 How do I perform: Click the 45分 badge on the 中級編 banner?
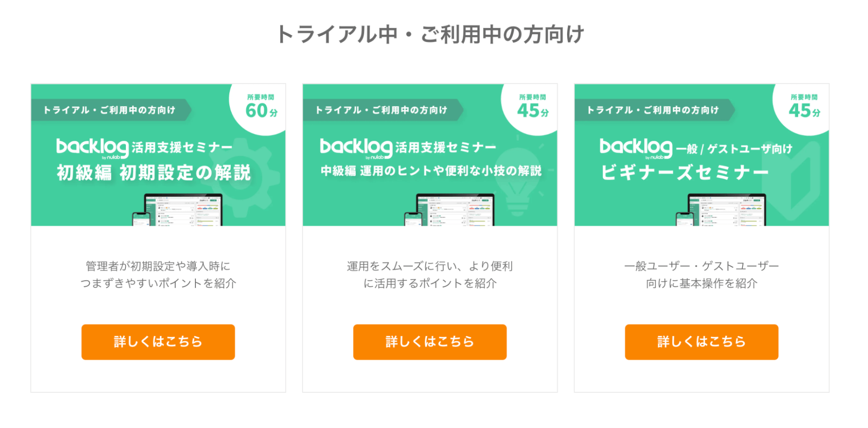[x=532, y=107]
